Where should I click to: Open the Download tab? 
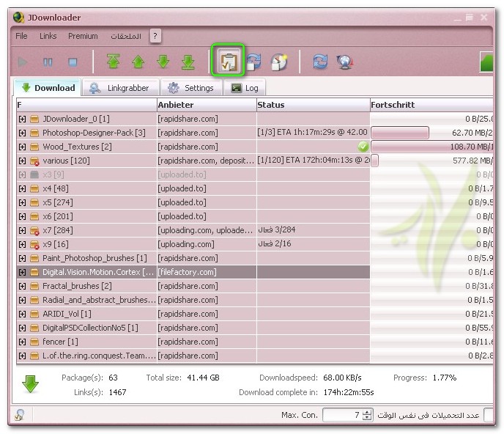(x=48, y=88)
